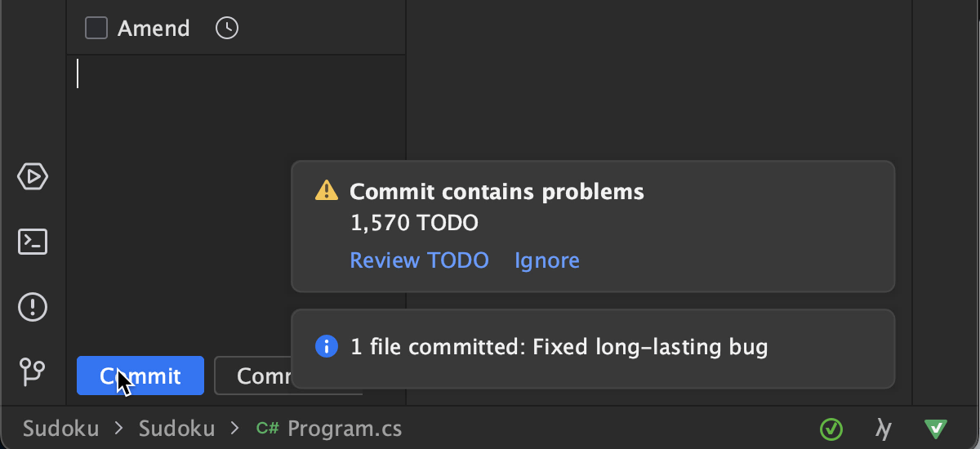Open the Program.cs breadcrumb item
The image size is (980, 449).
(344, 429)
